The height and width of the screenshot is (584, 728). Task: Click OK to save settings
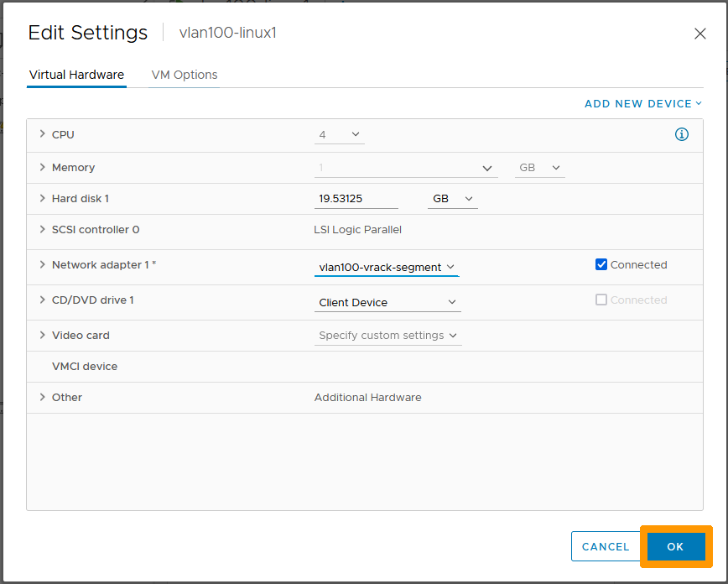tap(676, 546)
